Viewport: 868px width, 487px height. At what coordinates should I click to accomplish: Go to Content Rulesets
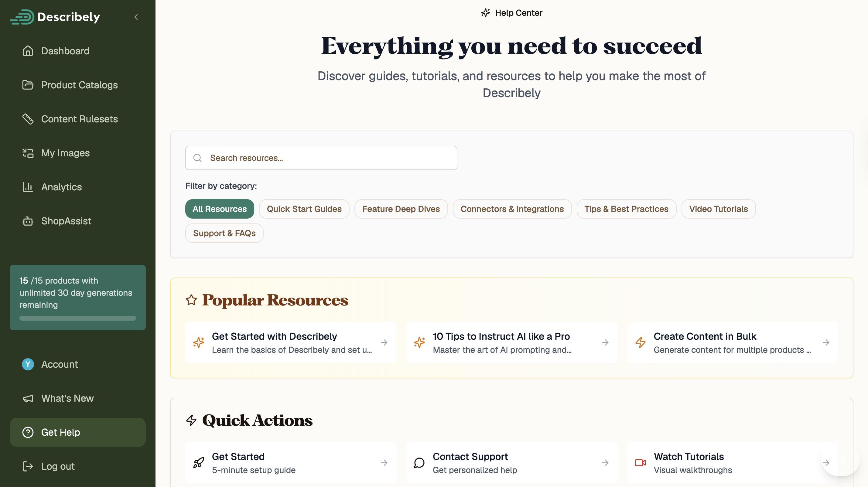click(77, 119)
